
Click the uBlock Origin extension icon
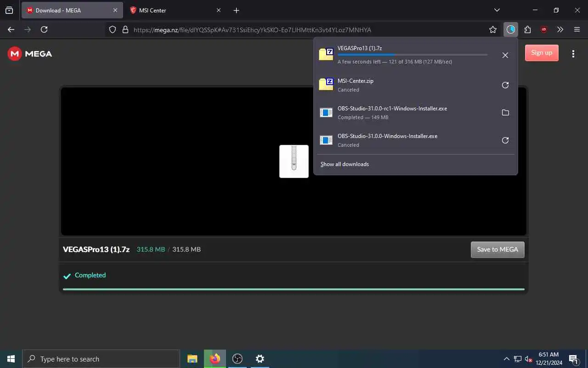544,29
